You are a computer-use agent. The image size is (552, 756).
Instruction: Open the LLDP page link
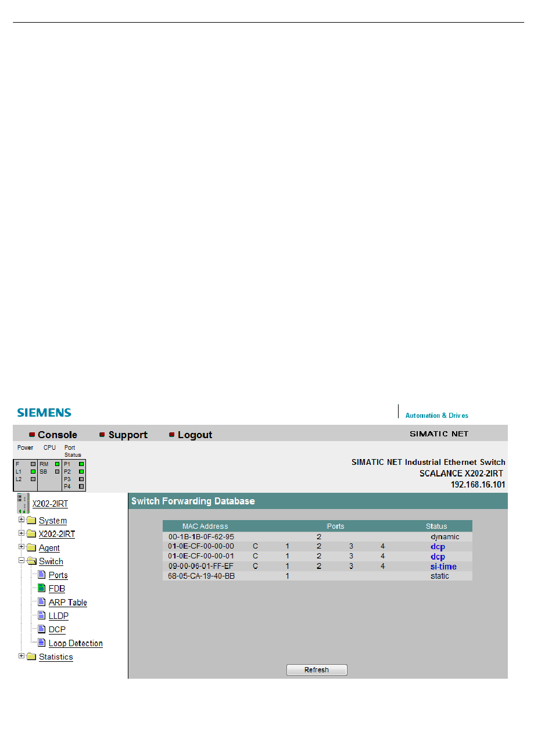[x=59, y=616]
